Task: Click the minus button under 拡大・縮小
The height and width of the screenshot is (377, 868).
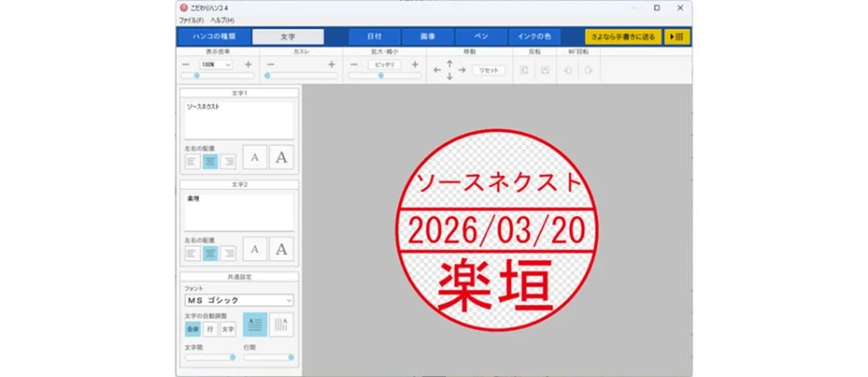Action: tap(355, 64)
